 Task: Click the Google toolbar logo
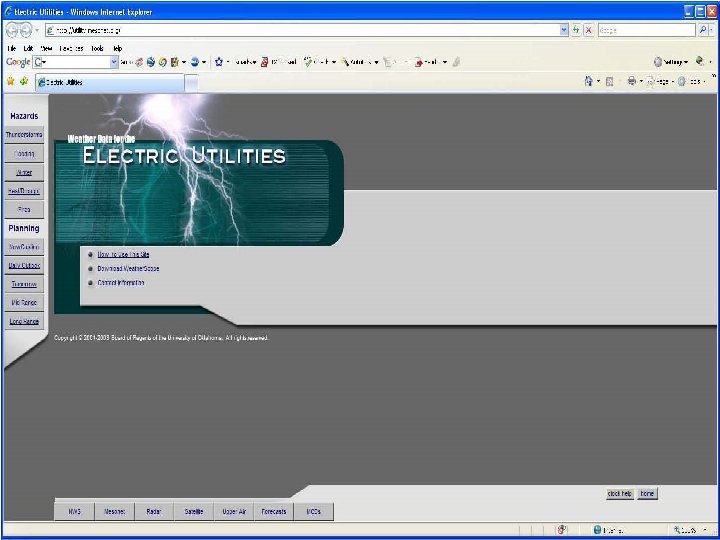point(18,62)
